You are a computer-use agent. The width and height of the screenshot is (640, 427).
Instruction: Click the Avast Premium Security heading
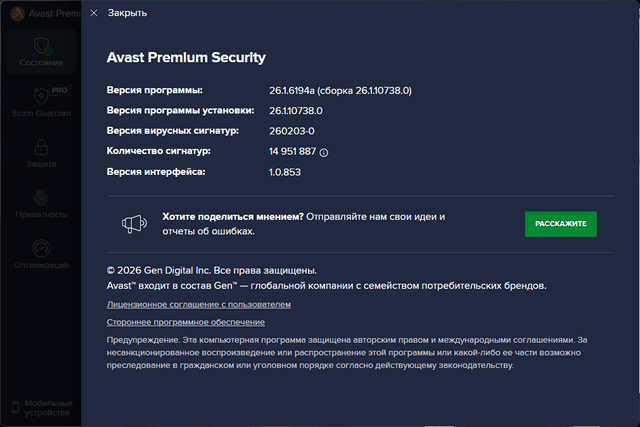tap(186, 57)
